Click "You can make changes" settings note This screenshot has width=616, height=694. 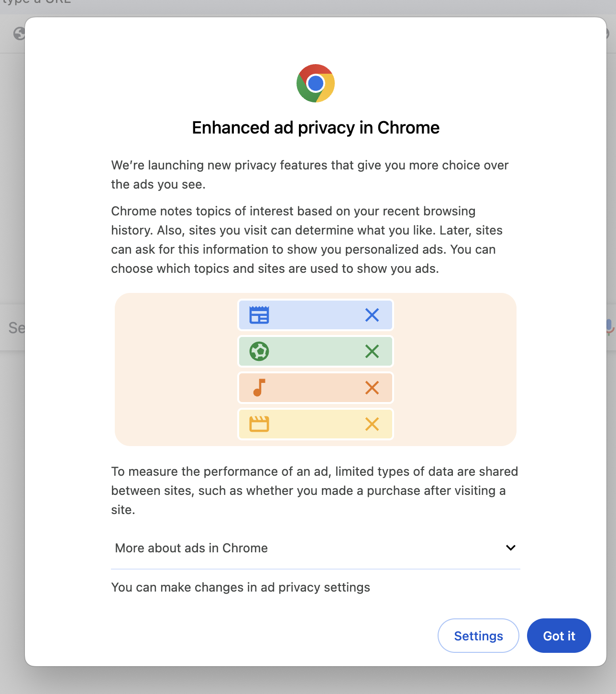pyautogui.click(x=241, y=587)
